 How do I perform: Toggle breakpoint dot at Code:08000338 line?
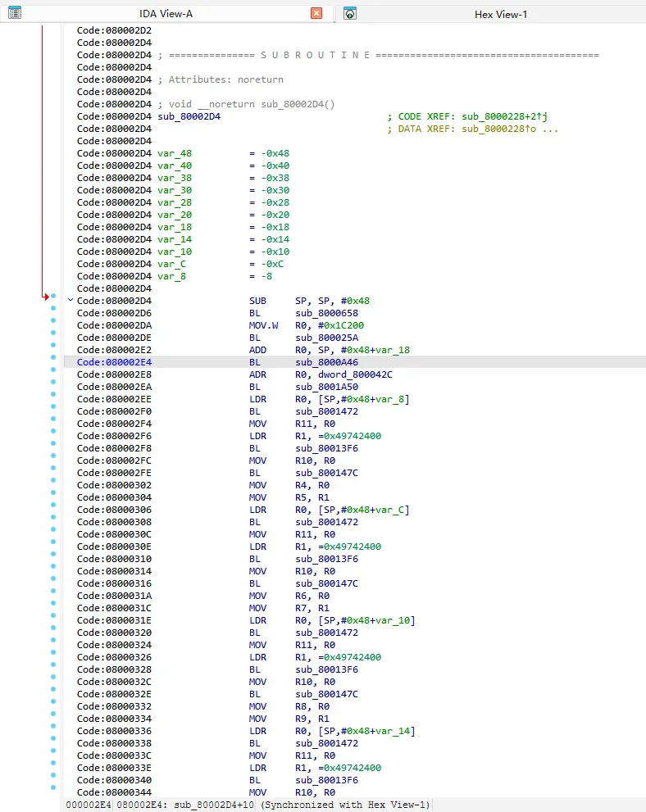53,738
